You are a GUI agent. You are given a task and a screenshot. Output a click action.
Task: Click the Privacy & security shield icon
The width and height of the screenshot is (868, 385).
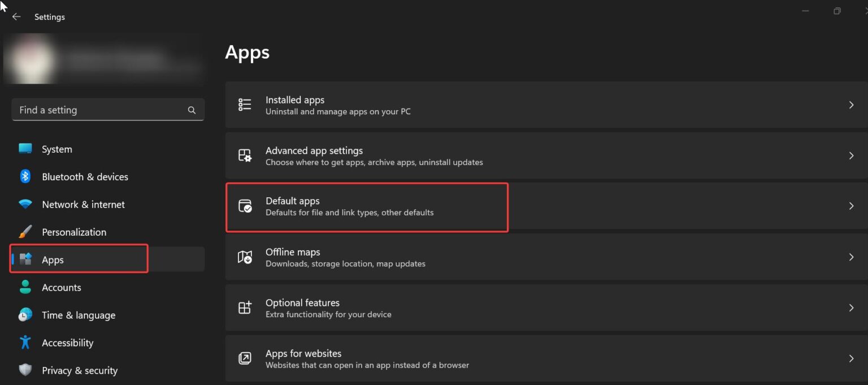point(25,370)
